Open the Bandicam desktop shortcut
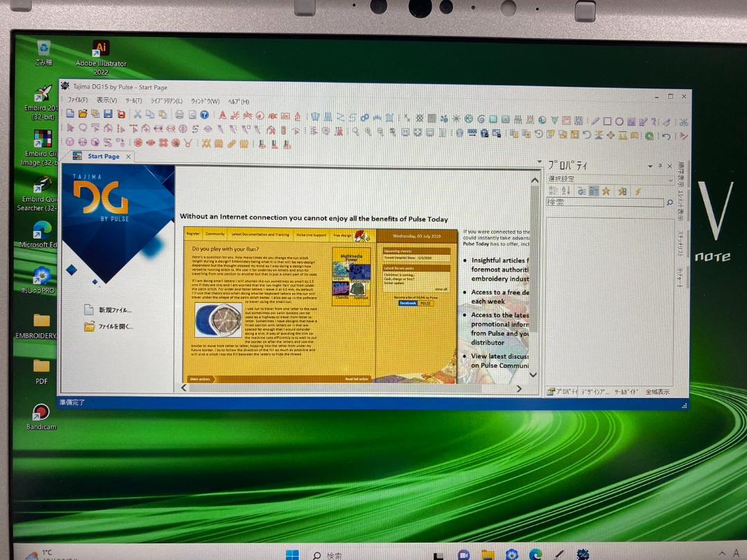Screen dimensions: 747x560 pos(41,417)
